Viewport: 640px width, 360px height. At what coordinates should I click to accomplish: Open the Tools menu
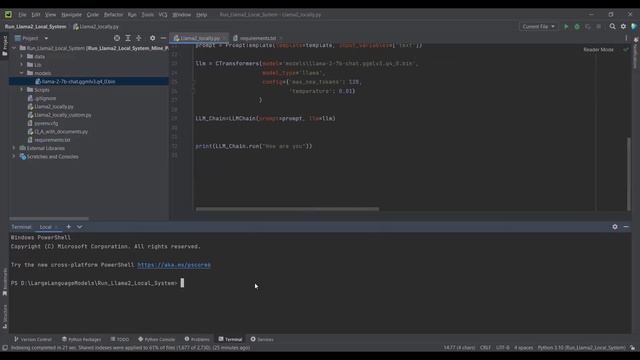[147, 15]
